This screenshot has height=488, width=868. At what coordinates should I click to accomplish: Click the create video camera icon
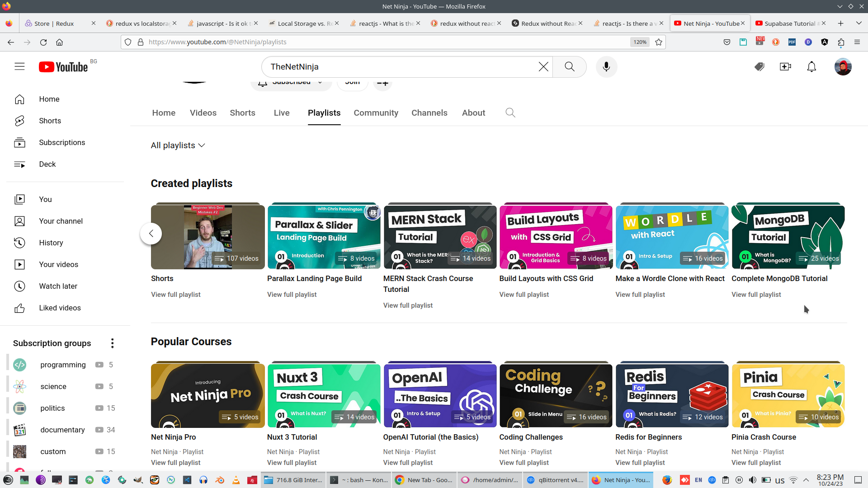tap(785, 67)
